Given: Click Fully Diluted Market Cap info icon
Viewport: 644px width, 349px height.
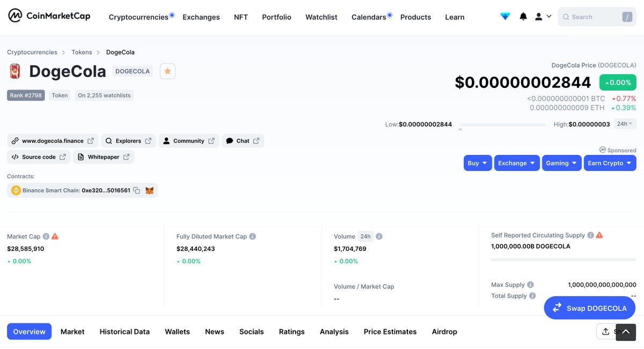Looking at the screenshot, I should coord(252,236).
